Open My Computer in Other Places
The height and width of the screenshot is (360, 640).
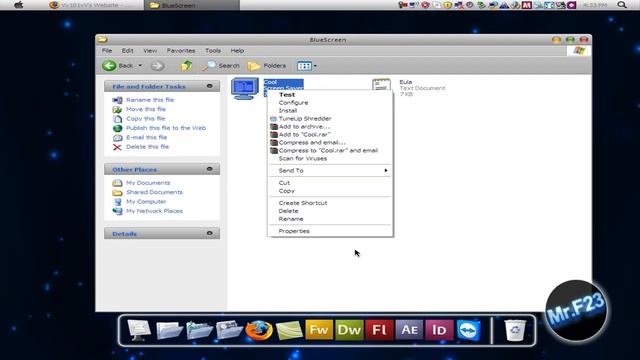click(x=146, y=202)
